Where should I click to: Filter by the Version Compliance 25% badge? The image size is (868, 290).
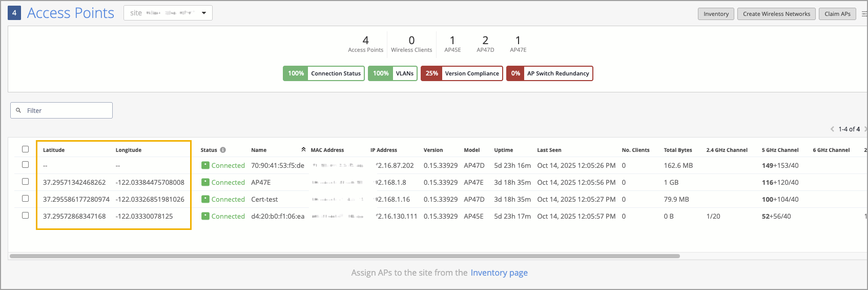point(461,73)
